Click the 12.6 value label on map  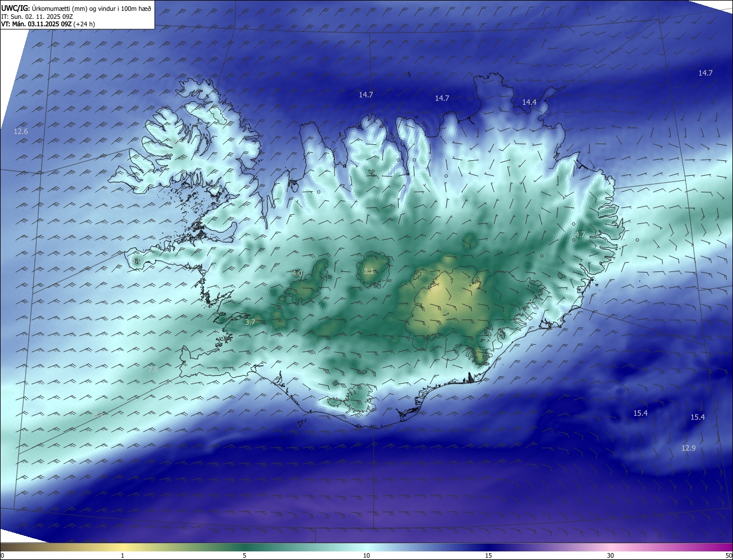(21, 132)
